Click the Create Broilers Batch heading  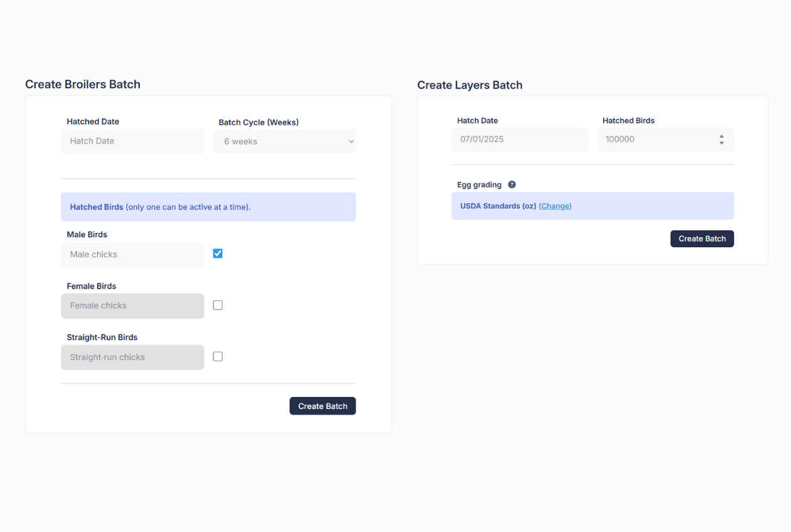[x=83, y=84]
